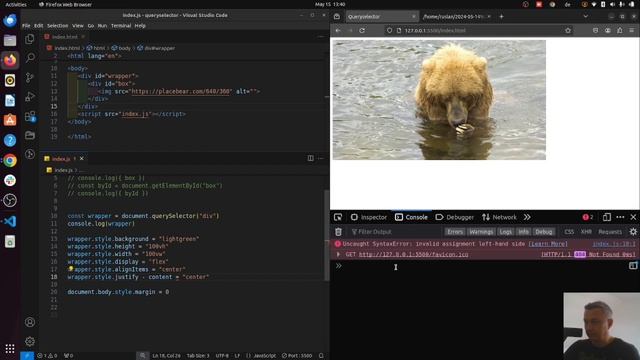The image size is (640, 360).
Task: Open a new Firefox tab
Action: pyautogui.click(x=501, y=17)
